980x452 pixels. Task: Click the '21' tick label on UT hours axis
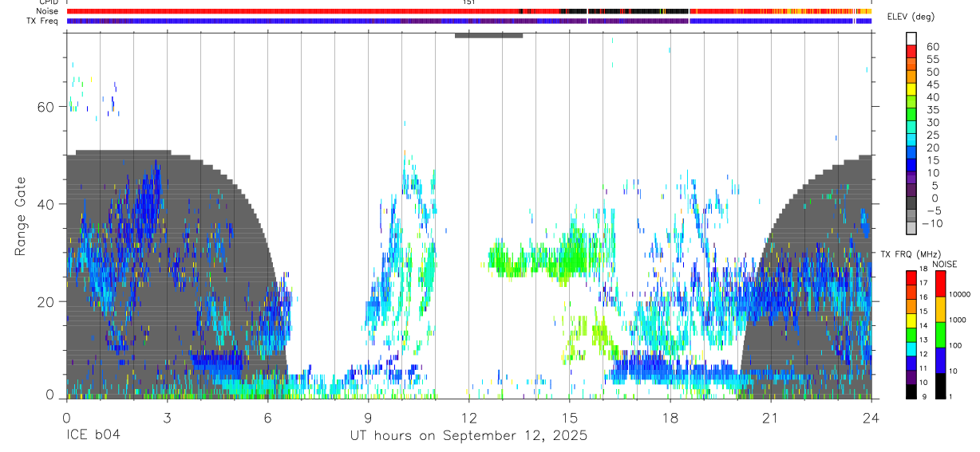tap(770, 417)
